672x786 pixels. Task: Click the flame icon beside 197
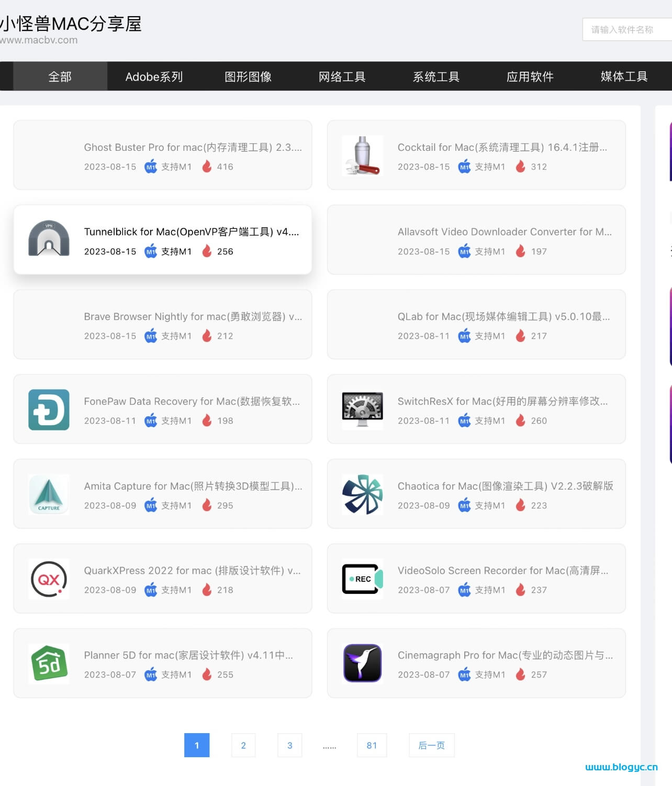pos(520,251)
